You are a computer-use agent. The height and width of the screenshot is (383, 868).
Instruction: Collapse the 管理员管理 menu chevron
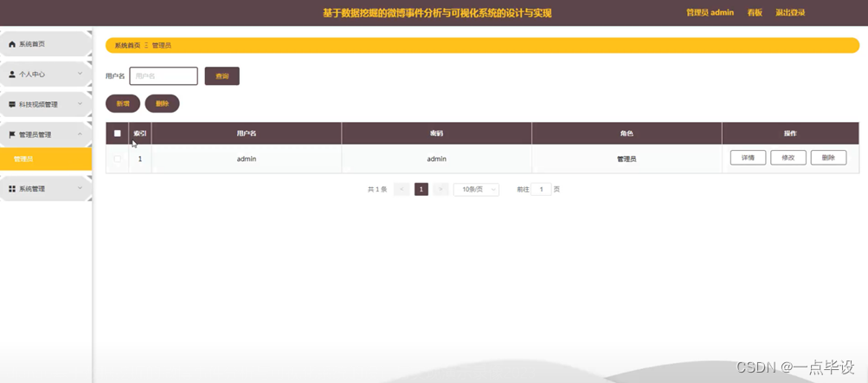[x=80, y=134]
